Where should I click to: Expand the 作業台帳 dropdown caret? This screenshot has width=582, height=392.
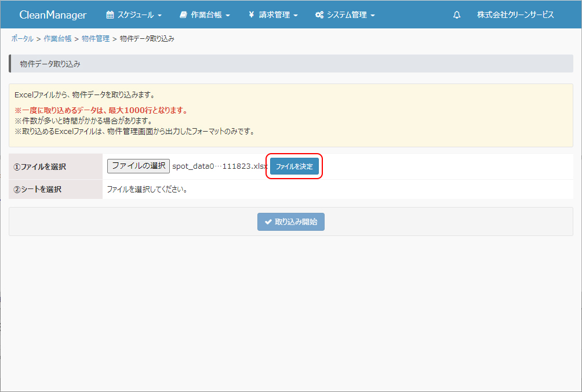point(228,16)
